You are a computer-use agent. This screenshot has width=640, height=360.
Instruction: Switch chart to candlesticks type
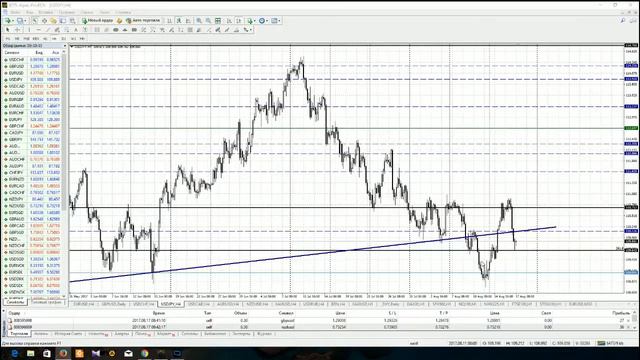tap(179, 20)
